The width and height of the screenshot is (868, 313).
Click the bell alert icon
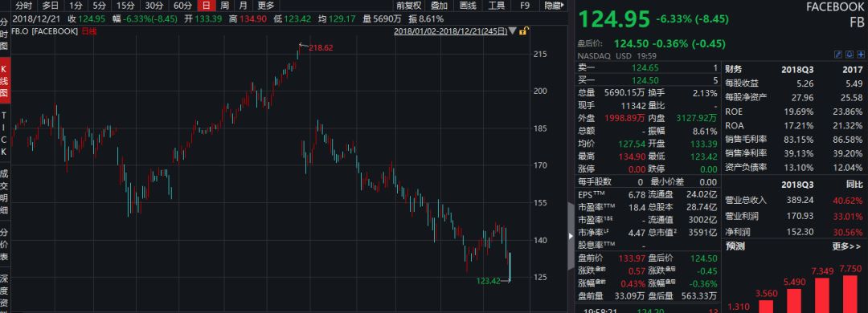[x=850, y=55]
